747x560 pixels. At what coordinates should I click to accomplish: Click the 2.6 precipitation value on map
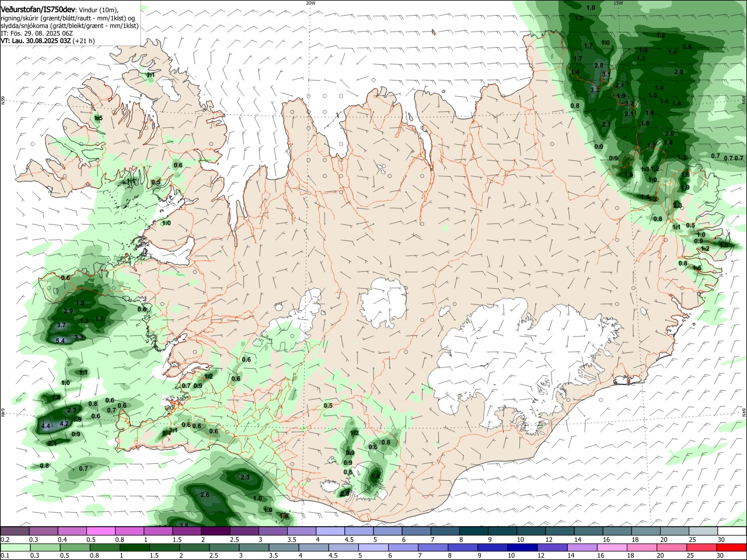[x=205, y=495]
